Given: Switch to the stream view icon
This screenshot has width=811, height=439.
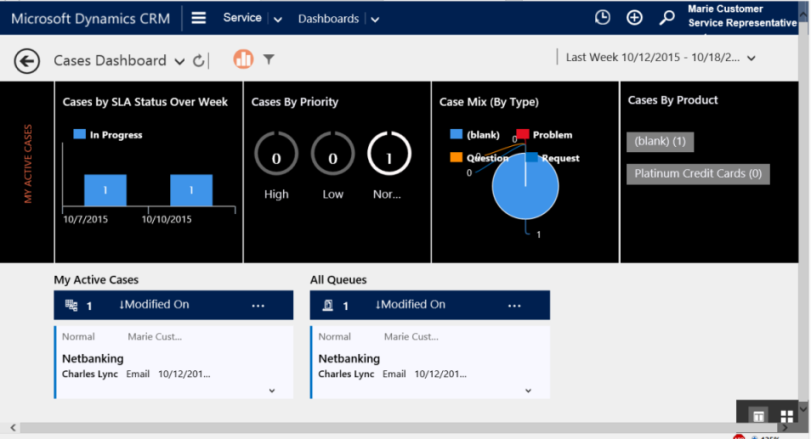Looking at the screenshot, I should (758, 416).
